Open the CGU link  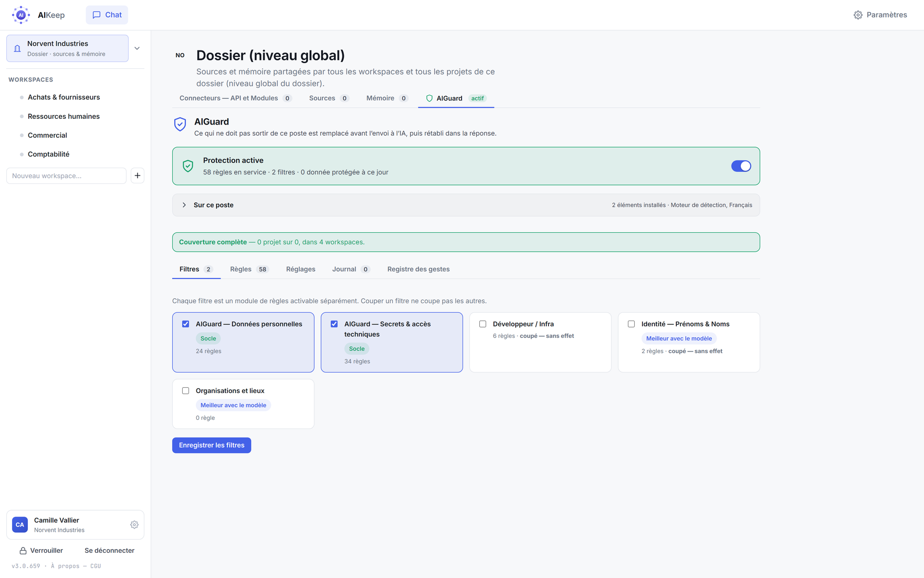click(96, 566)
